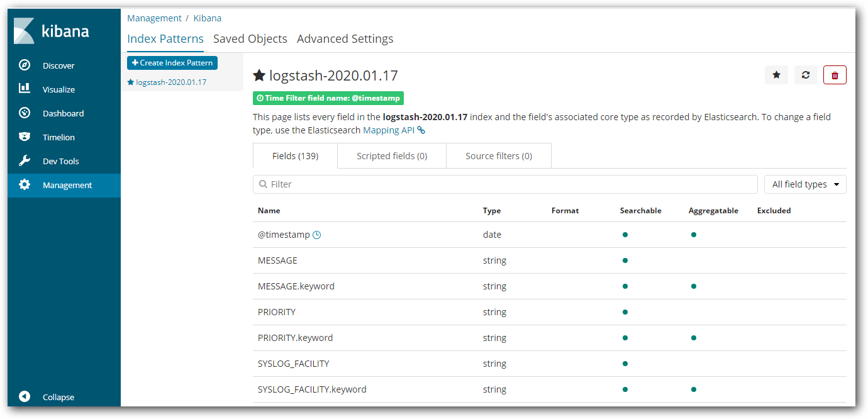Collapse the sidebar using arrow icon

tap(25, 397)
